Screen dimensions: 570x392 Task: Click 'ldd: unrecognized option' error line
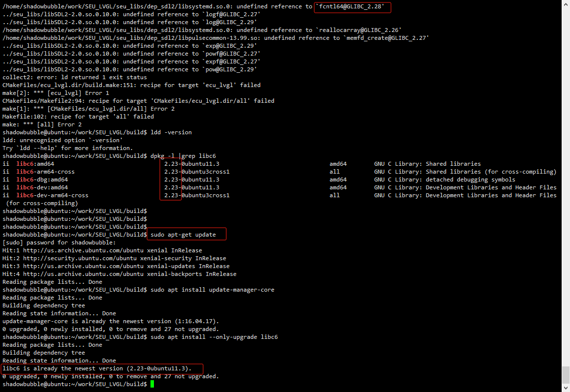point(62,140)
